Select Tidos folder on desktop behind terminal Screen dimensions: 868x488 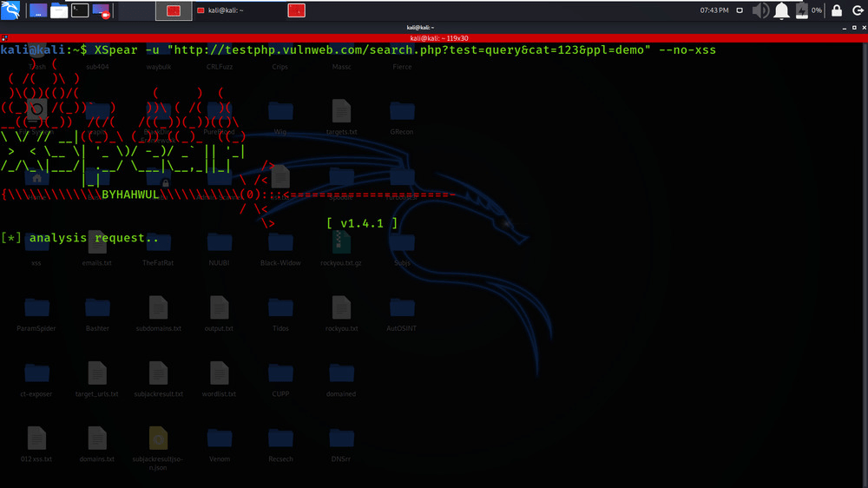[280, 314]
